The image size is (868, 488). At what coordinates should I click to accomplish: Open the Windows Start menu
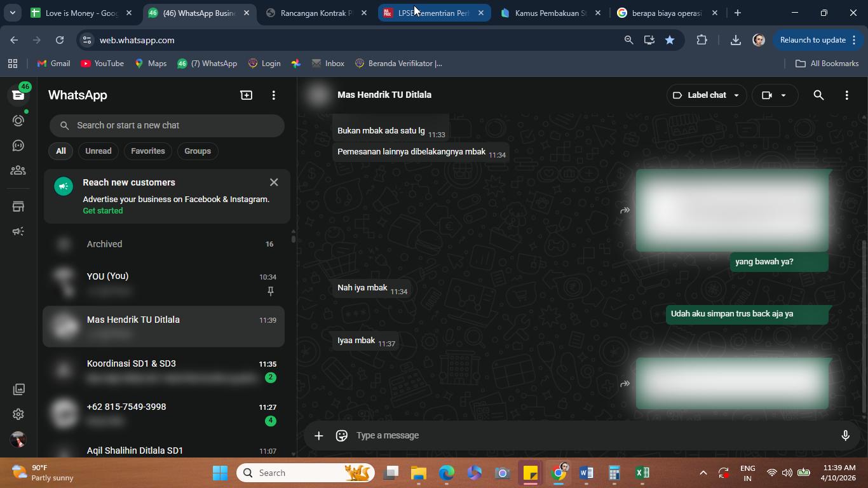(x=220, y=473)
